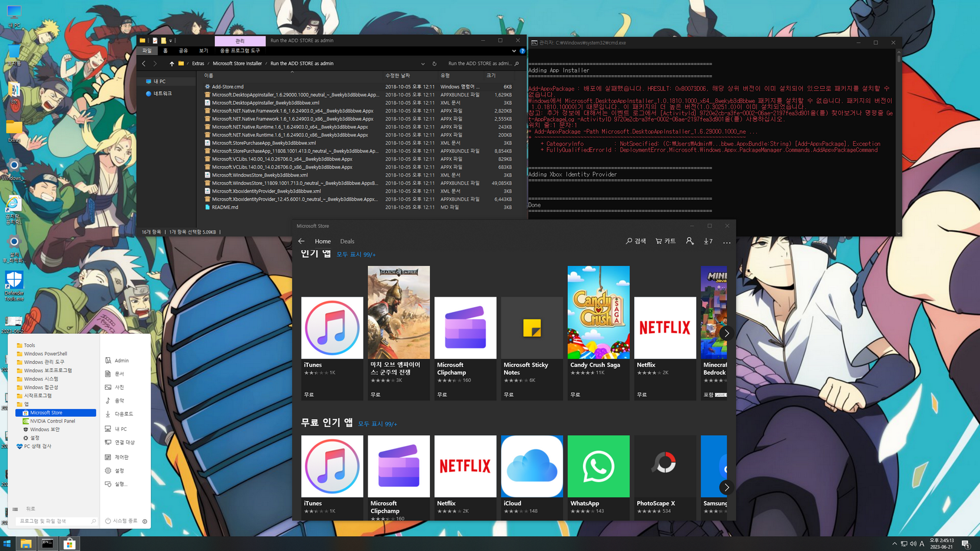Open the 보기 ribbon tab in Explorer
The width and height of the screenshot is (980, 551).
tap(203, 51)
